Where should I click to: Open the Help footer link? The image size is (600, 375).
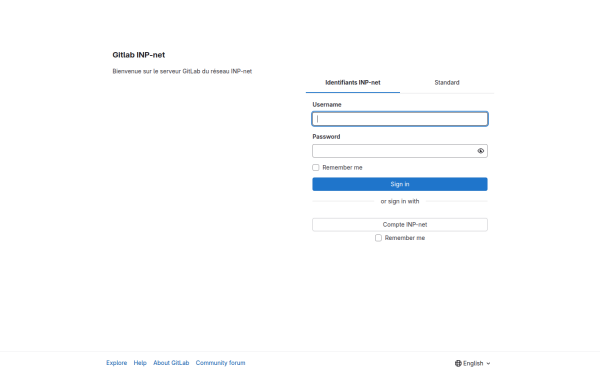pyautogui.click(x=140, y=363)
